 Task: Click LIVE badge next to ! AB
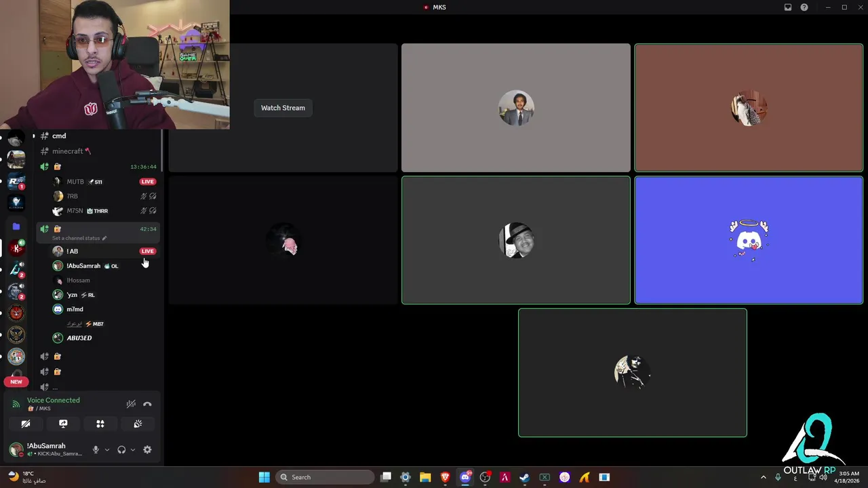147,251
